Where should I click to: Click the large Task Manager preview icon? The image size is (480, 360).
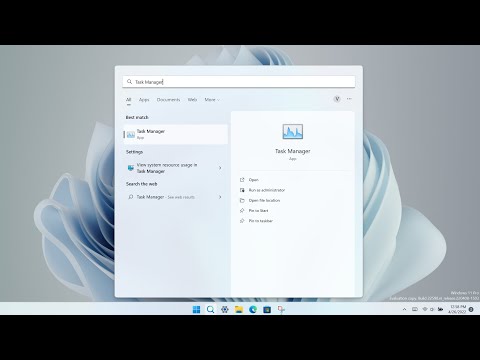click(x=293, y=132)
